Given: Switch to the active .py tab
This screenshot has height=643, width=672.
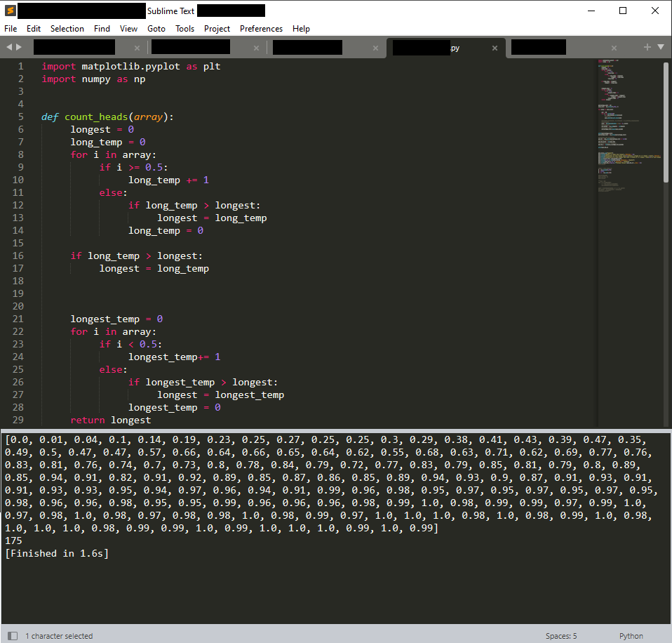Looking at the screenshot, I should 445,48.
